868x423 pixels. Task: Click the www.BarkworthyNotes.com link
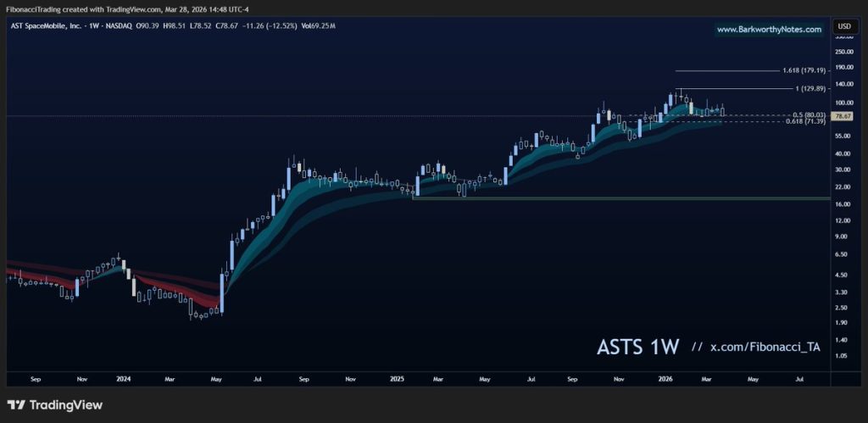(x=769, y=30)
